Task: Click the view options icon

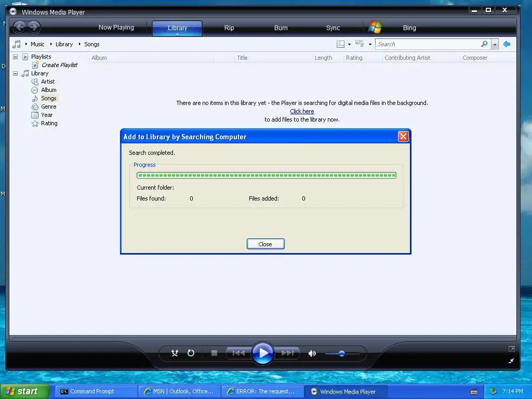Action: pos(360,44)
